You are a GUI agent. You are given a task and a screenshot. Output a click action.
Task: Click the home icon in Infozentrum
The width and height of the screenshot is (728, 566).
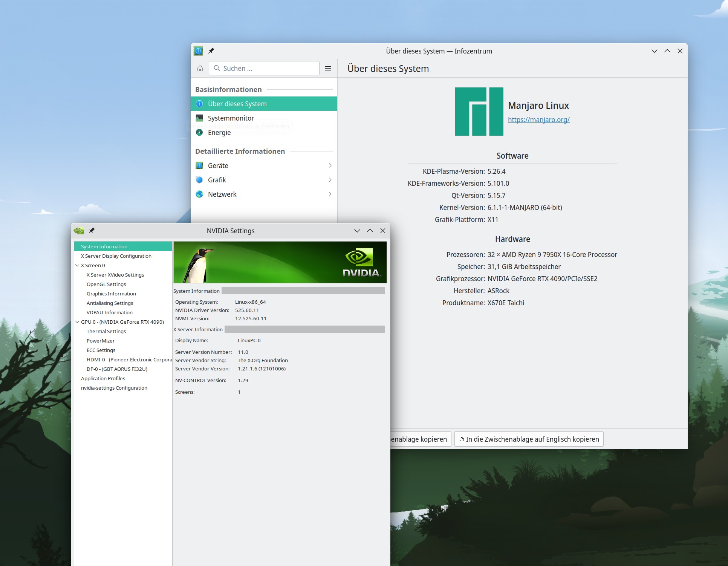[x=200, y=68]
